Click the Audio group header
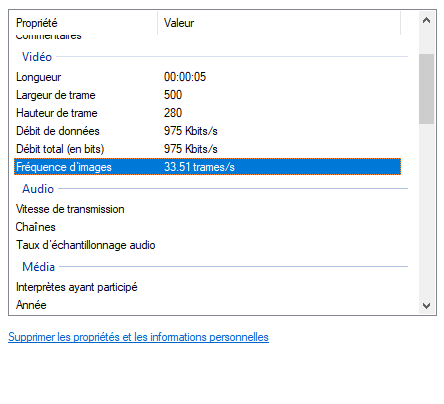The height and width of the screenshot is (404, 444). pyautogui.click(x=38, y=189)
